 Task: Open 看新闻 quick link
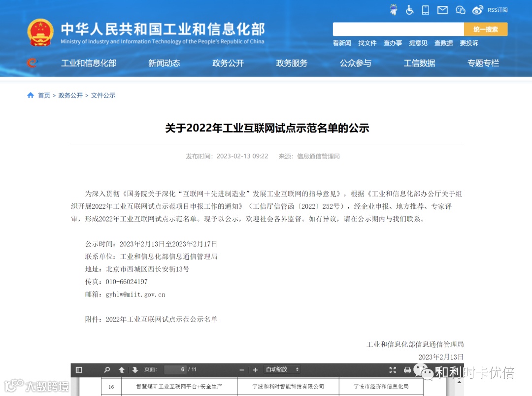(342, 43)
